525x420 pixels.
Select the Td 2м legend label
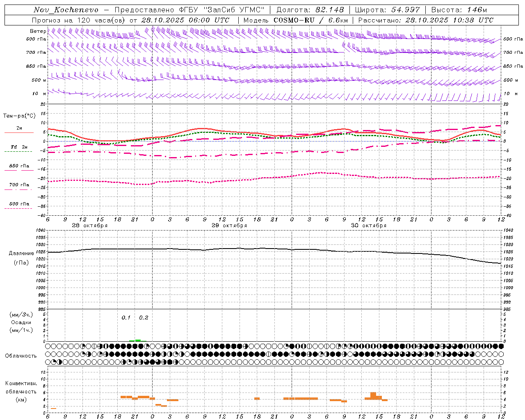coord(19,147)
